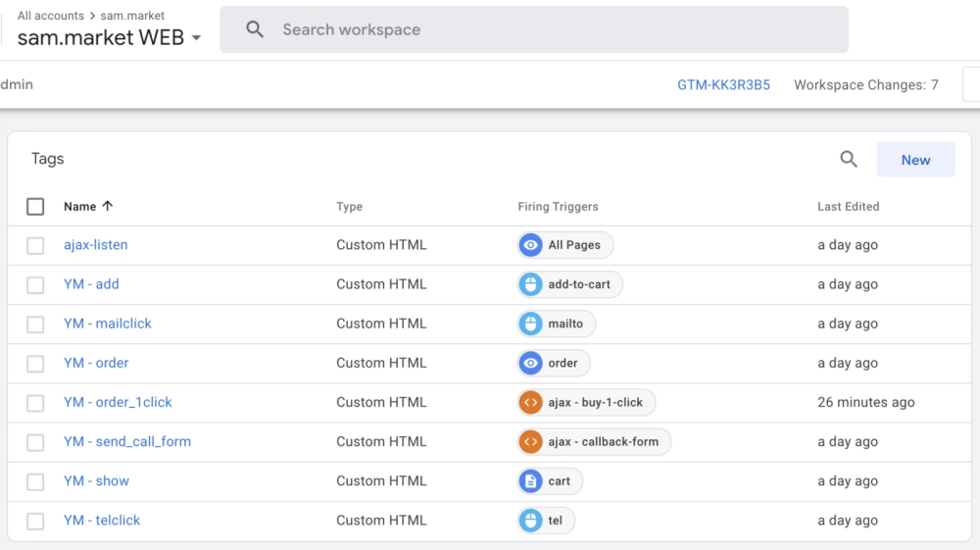Click the add-to-cart trigger mouse icon

[x=531, y=284]
